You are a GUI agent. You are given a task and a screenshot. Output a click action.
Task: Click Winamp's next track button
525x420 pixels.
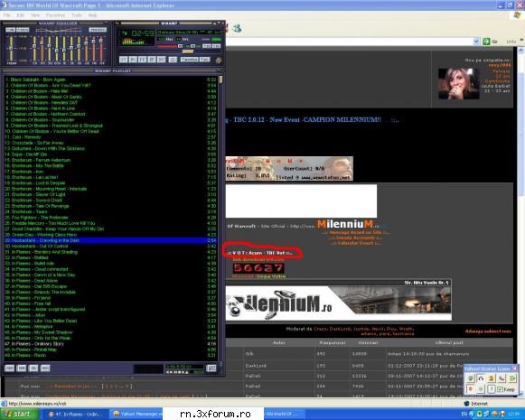(x=161, y=60)
